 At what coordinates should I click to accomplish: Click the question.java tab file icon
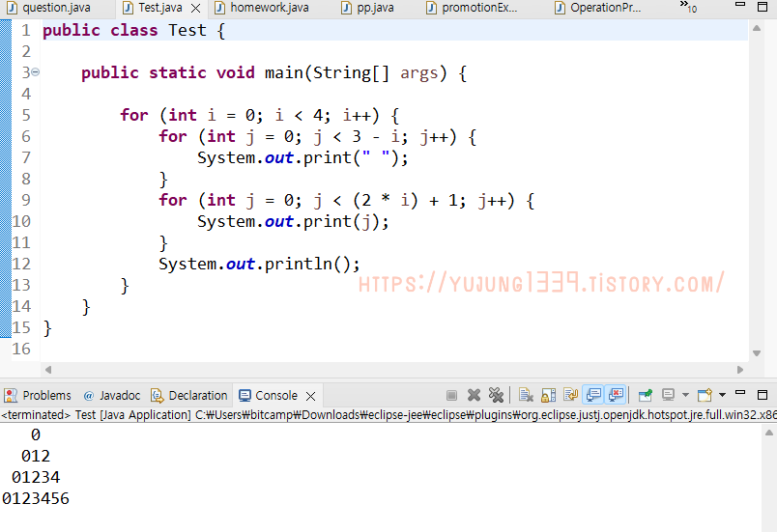pos(13,8)
